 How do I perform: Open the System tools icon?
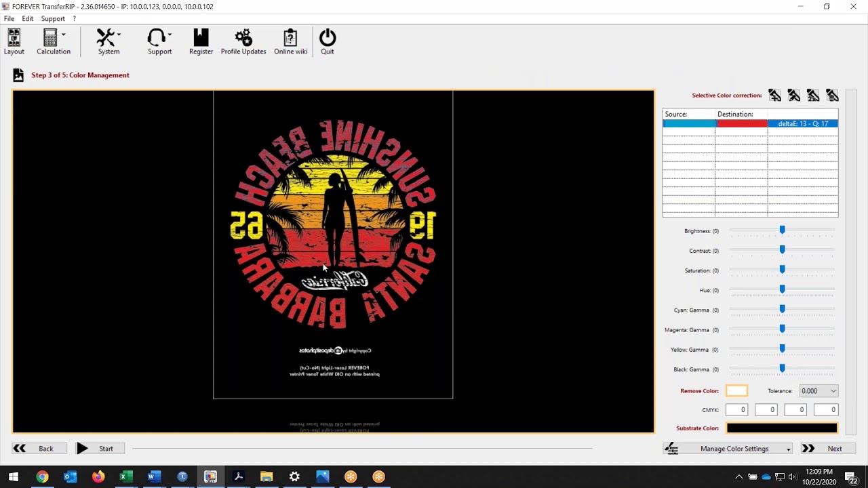pyautogui.click(x=106, y=37)
